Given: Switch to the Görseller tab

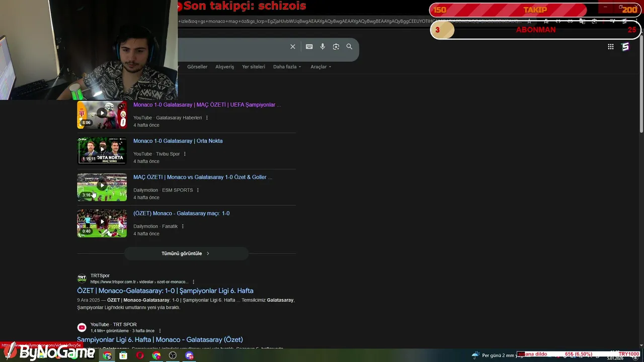Looking at the screenshot, I should click(x=197, y=67).
